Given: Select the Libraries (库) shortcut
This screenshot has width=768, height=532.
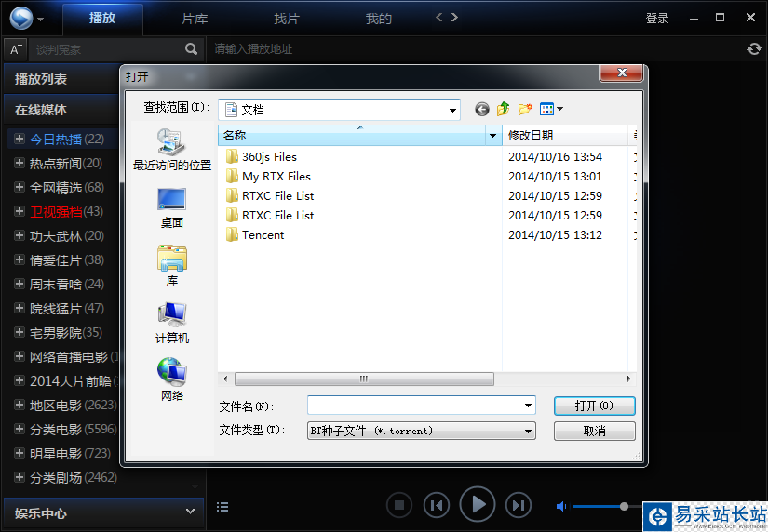Looking at the screenshot, I should [172, 266].
